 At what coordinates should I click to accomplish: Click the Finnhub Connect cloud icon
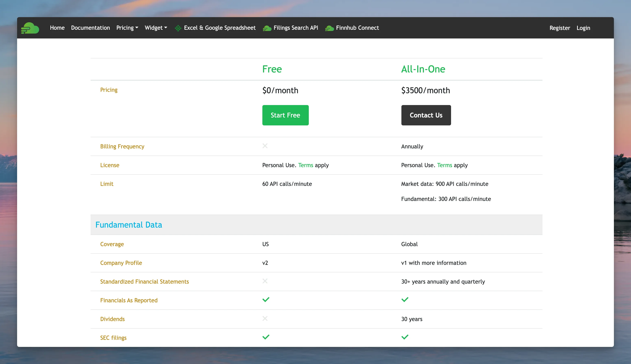click(x=329, y=29)
